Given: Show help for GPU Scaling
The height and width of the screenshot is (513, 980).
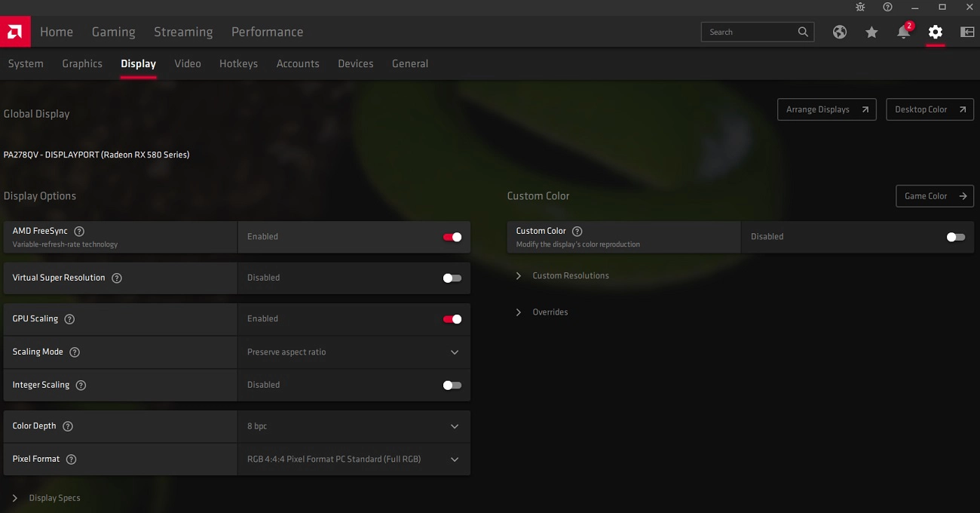Looking at the screenshot, I should (69, 319).
